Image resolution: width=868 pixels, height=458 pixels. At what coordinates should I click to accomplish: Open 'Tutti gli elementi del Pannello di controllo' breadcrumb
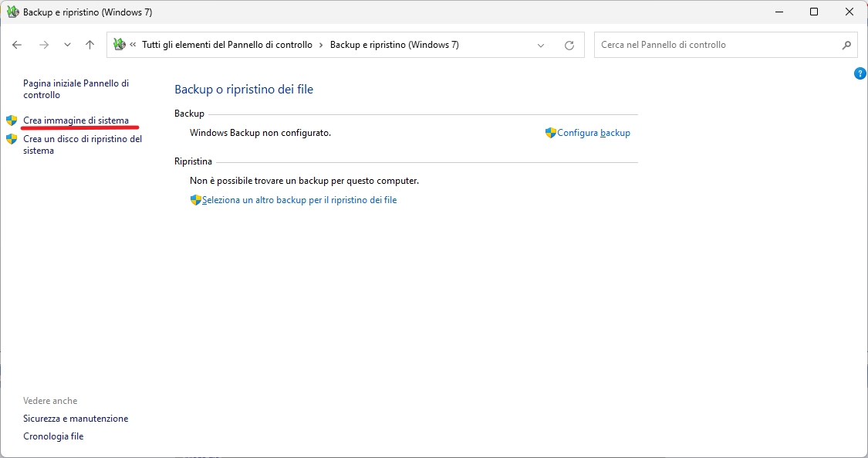click(x=227, y=45)
